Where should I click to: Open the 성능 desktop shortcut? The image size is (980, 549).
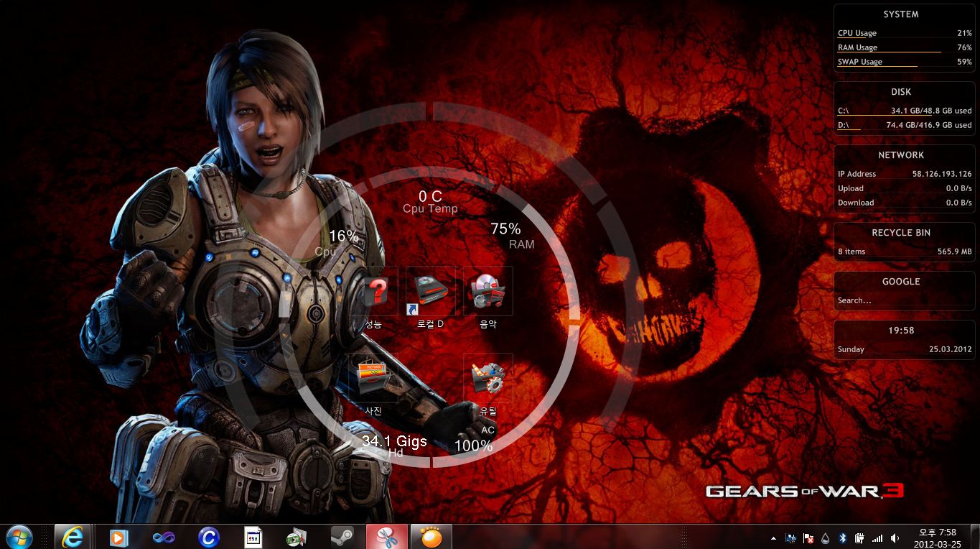click(x=374, y=297)
